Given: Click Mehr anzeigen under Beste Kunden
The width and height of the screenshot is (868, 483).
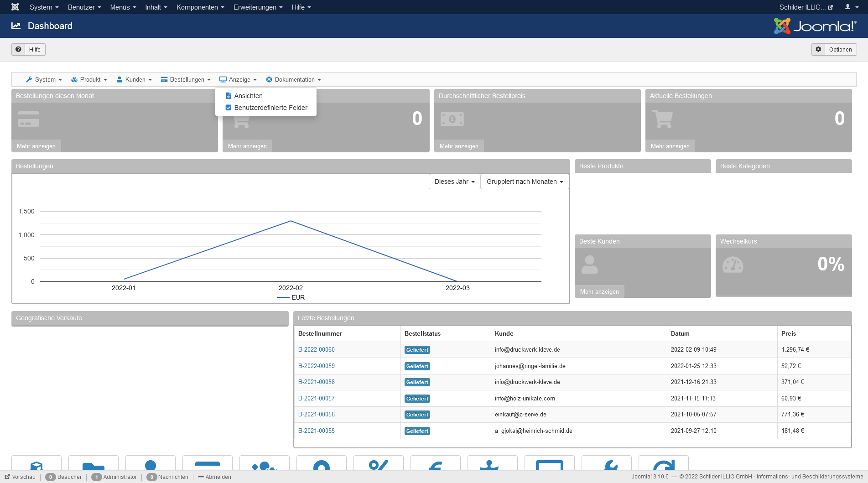Looking at the screenshot, I should click(599, 291).
